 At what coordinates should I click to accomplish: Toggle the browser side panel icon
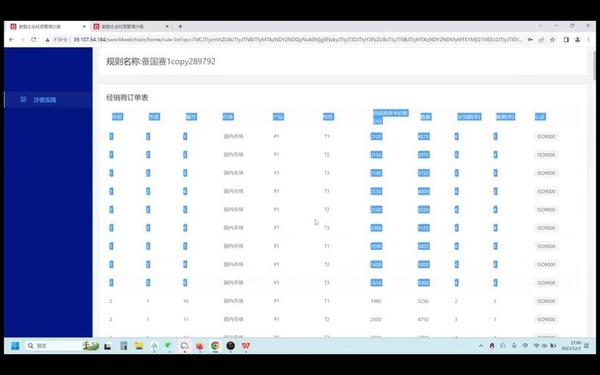(x=566, y=39)
